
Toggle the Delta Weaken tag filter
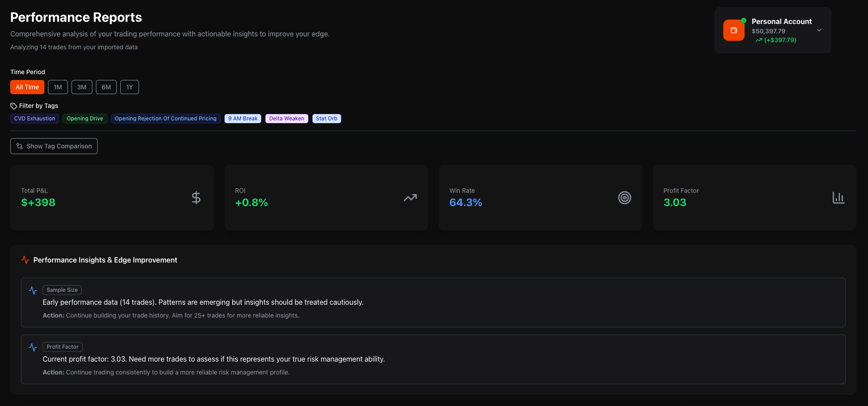(x=287, y=119)
